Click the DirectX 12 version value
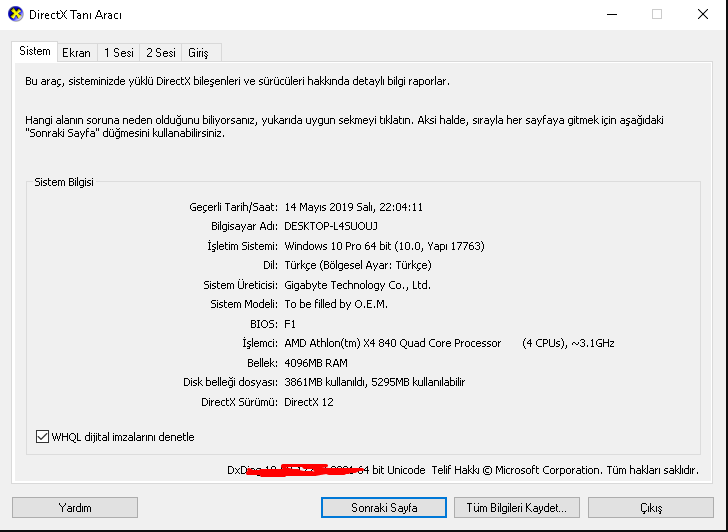Viewport: 728px width, 532px height. tap(309, 402)
